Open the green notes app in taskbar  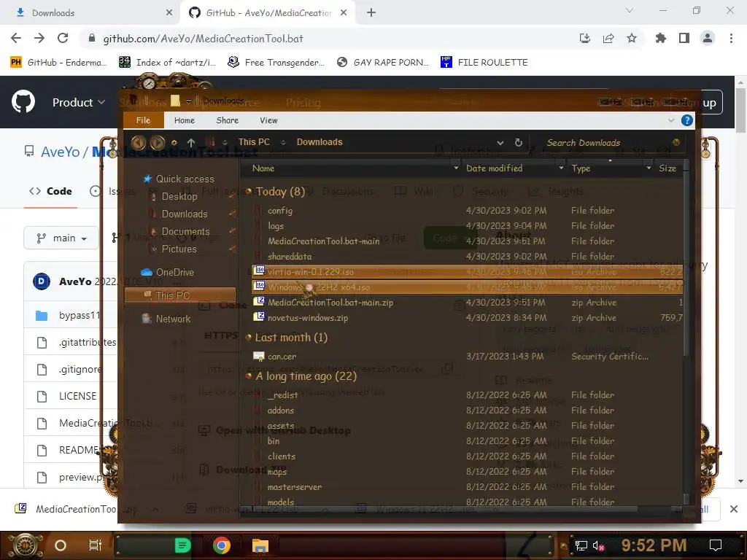click(182, 545)
